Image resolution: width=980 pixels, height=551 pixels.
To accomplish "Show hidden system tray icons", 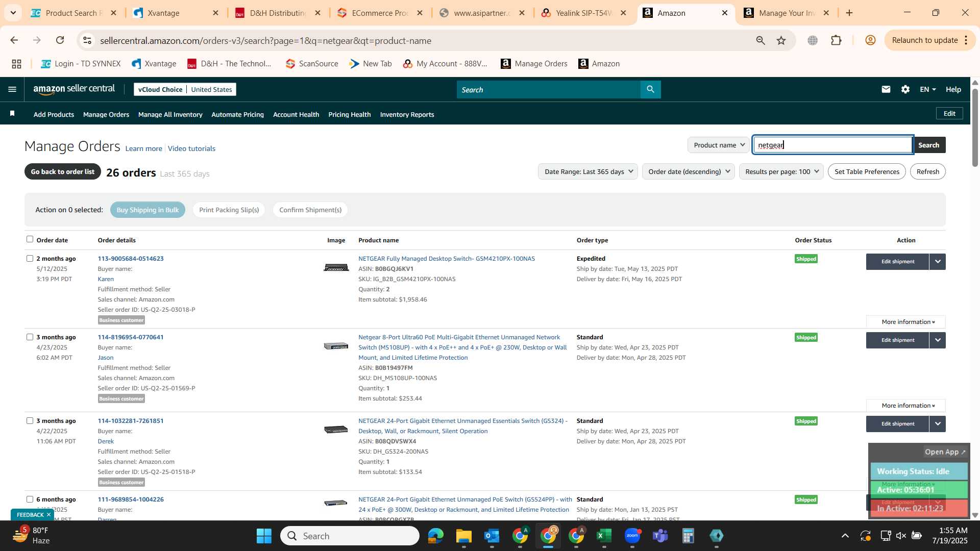I will pos(845,536).
